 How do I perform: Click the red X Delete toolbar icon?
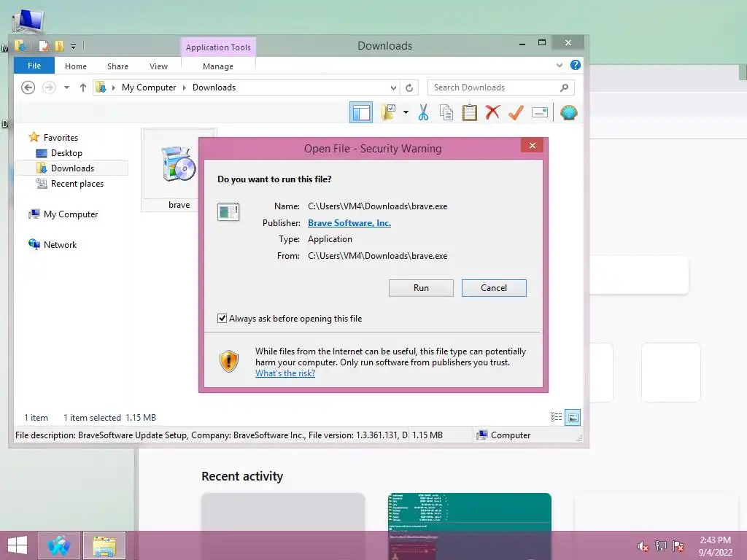[x=492, y=113]
